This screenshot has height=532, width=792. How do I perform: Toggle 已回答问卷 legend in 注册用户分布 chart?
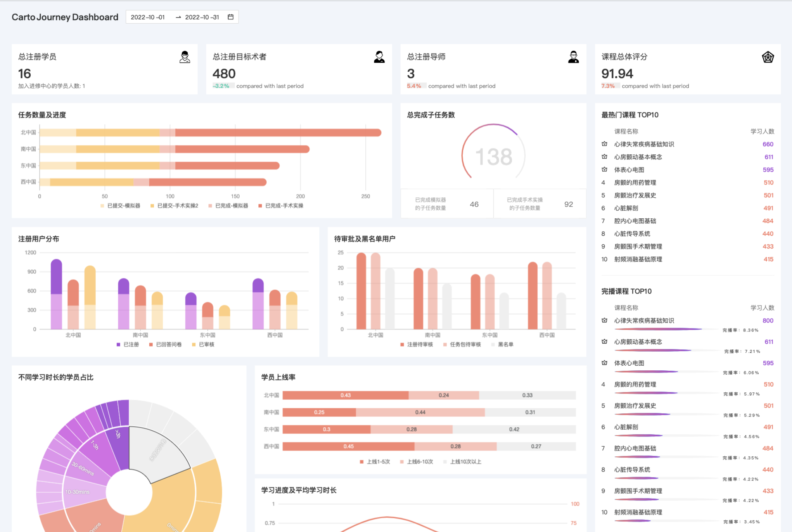[165, 344]
